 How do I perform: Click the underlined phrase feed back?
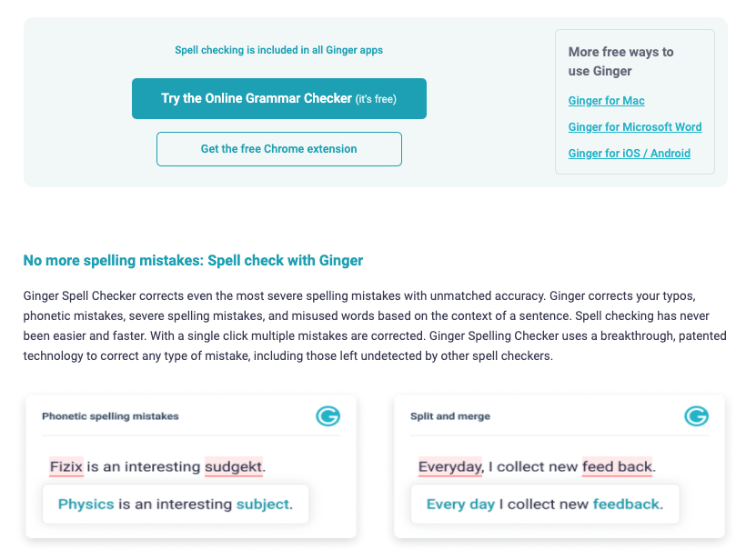pyautogui.click(x=617, y=466)
